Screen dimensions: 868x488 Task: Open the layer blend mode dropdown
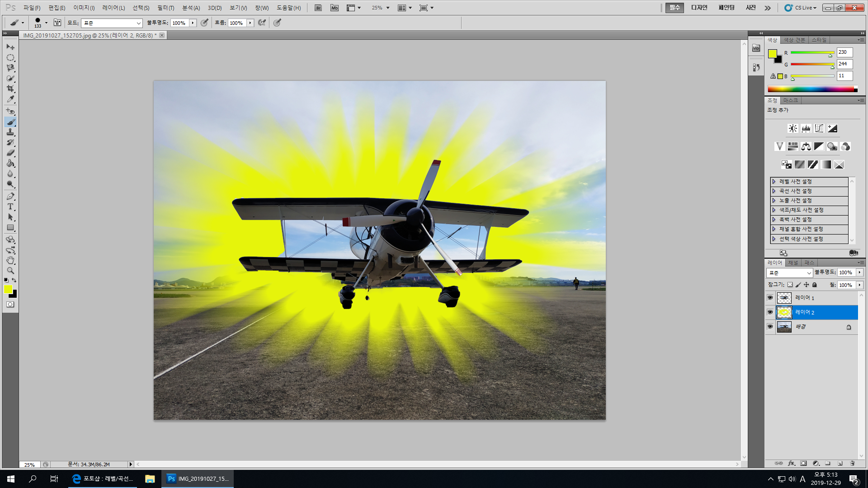789,273
